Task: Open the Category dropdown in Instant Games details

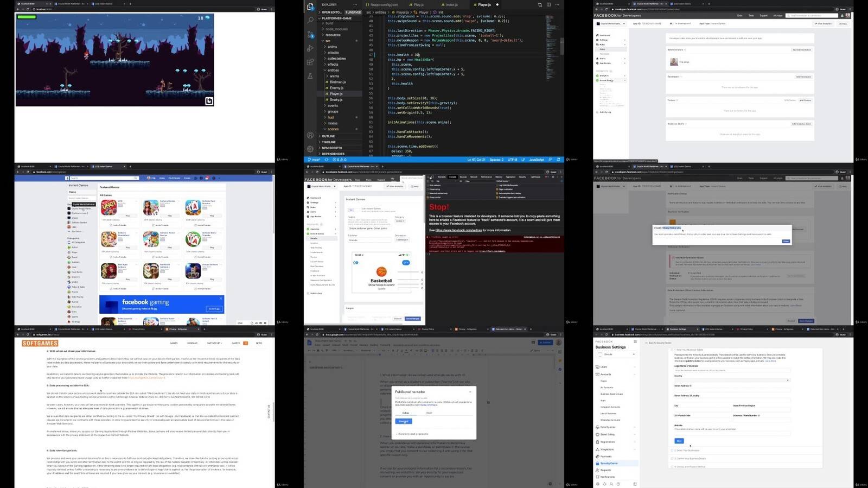Action: tap(400, 221)
